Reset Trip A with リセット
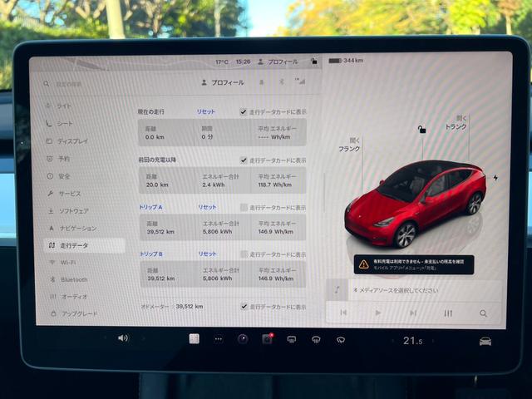This screenshot has height=399, width=532. 207,207
